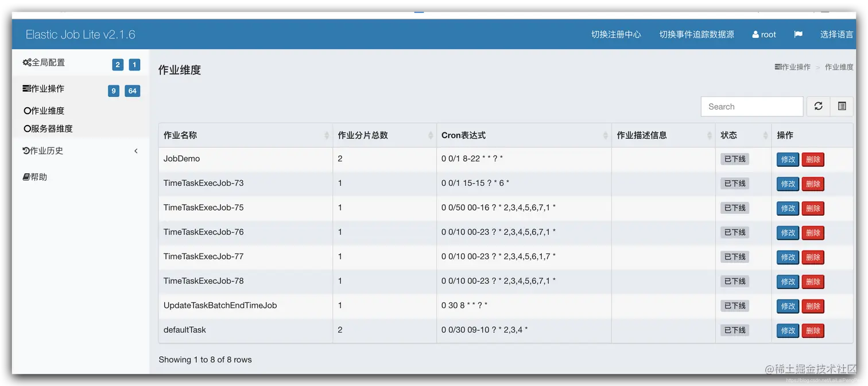This screenshot has width=868, height=386.
Task: Click cron cell 0 0/1 8-22 * * ? *
Action: [x=524, y=159]
